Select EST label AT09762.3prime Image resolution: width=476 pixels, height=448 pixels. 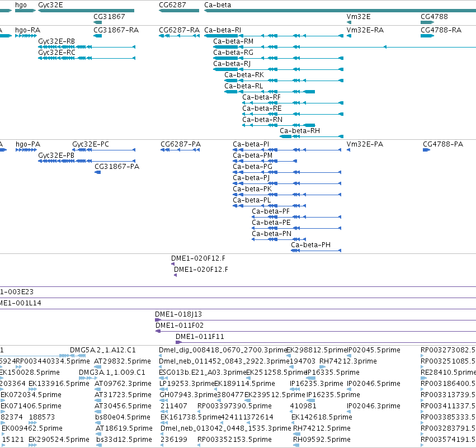(x=123, y=384)
